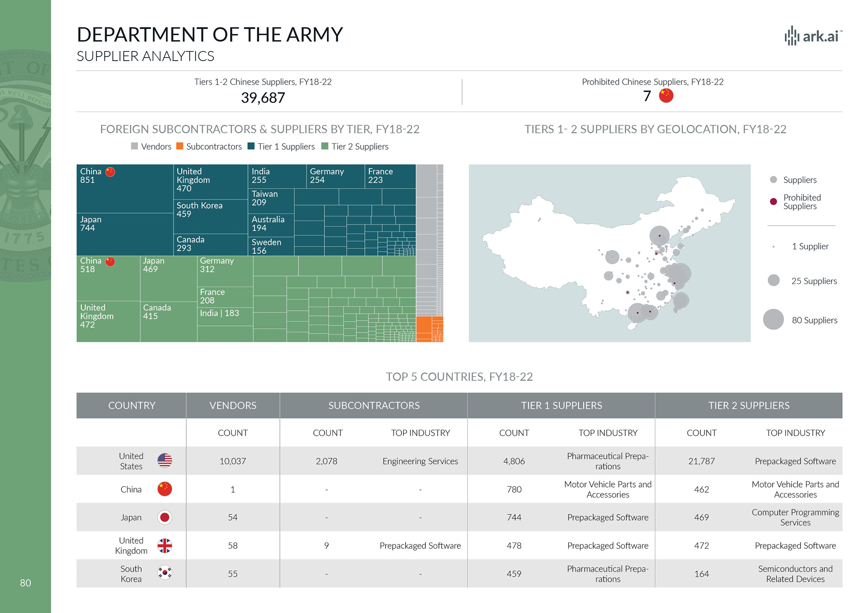The width and height of the screenshot is (868, 613).
Task: Click United Kingdom flag in table
Action: [165, 546]
